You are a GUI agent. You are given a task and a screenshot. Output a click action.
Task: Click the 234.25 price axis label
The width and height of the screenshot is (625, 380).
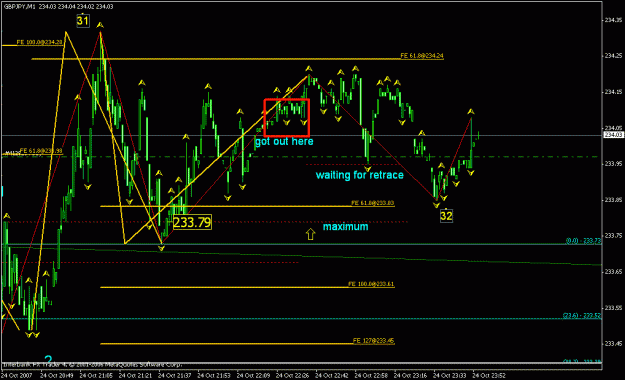point(613,56)
